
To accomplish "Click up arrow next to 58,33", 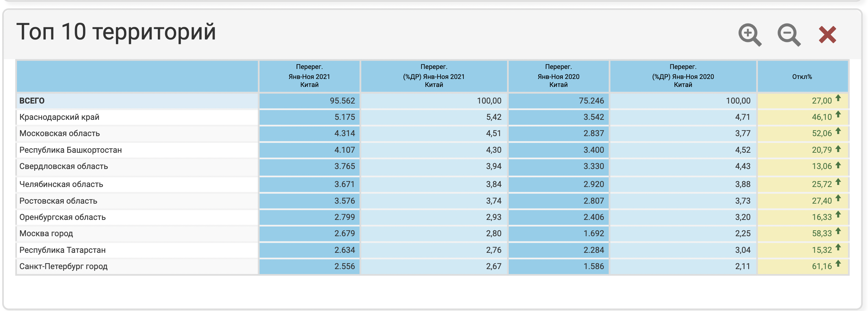I will click(x=838, y=231).
